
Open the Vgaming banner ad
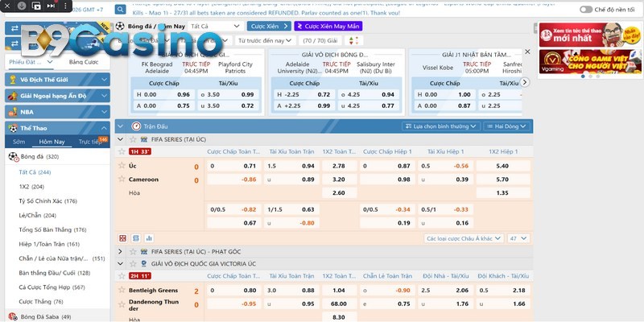(x=590, y=62)
